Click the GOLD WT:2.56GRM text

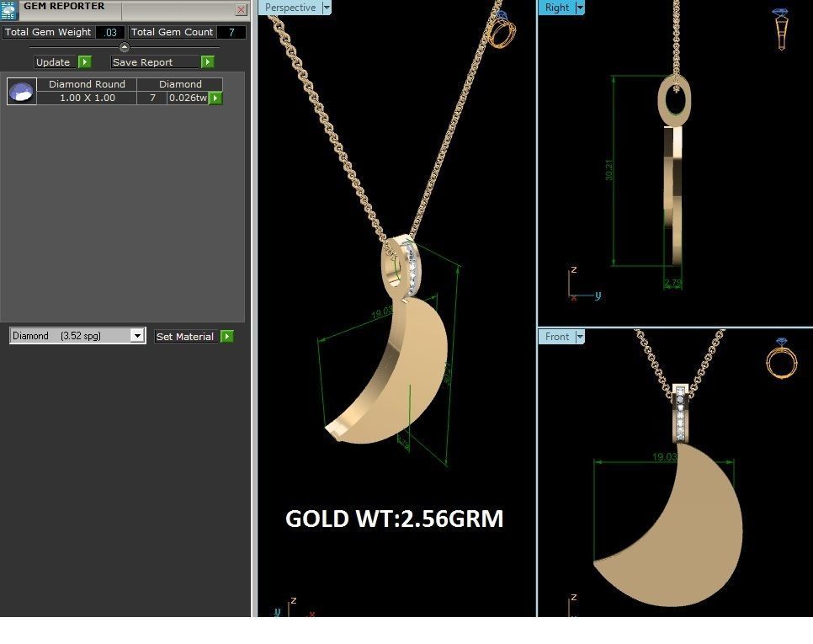tap(395, 519)
